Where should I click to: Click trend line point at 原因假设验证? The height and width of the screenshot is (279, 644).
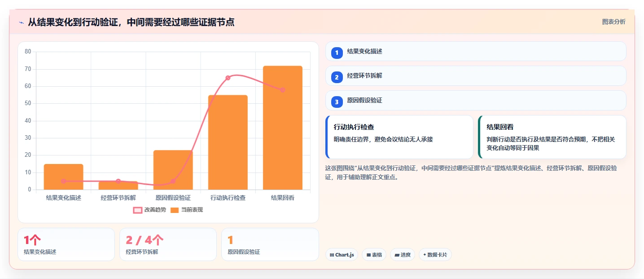point(173,181)
